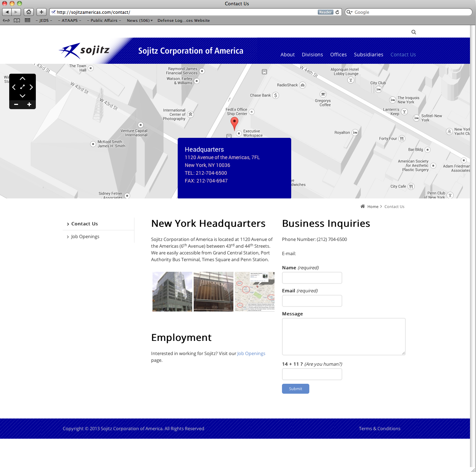Open the Divisions menu

312,55
